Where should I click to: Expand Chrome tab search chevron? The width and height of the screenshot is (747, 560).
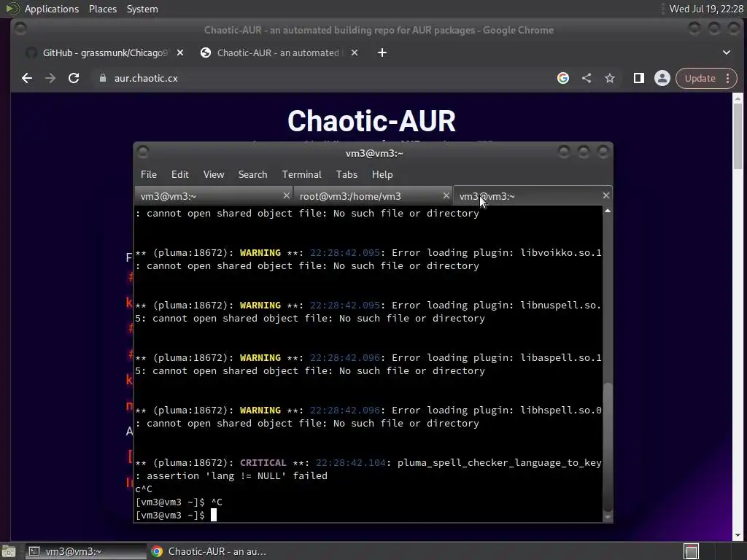pyautogui.click(x=726, y=52)
